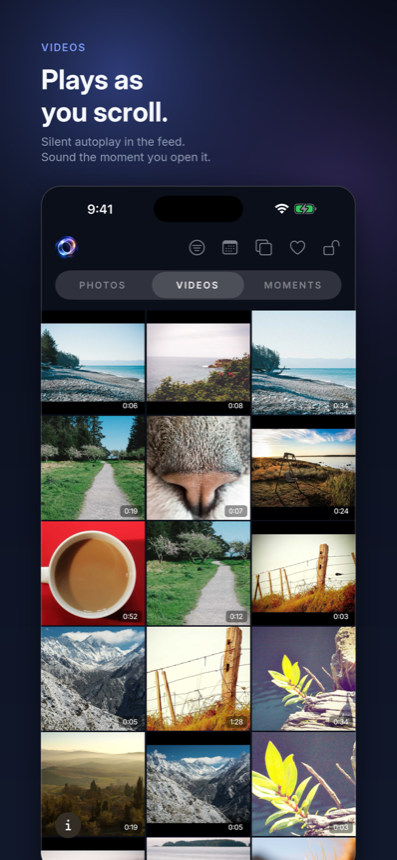Select the Videos tab
The width and height of the screenshot is (397, 860).
pos(197,285)
